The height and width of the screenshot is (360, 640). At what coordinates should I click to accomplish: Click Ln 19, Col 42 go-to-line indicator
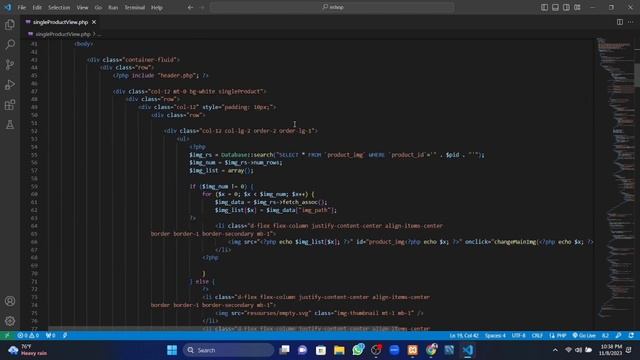point(464,336)
